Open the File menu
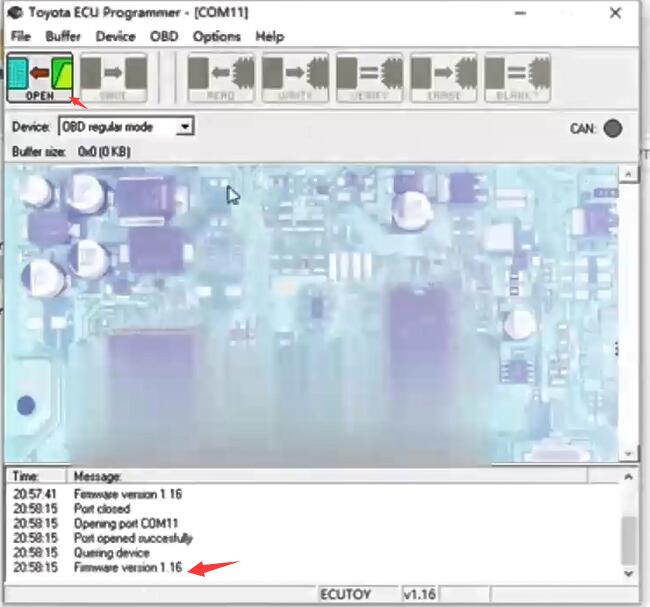The image size is (650, 607). (21, 36)
